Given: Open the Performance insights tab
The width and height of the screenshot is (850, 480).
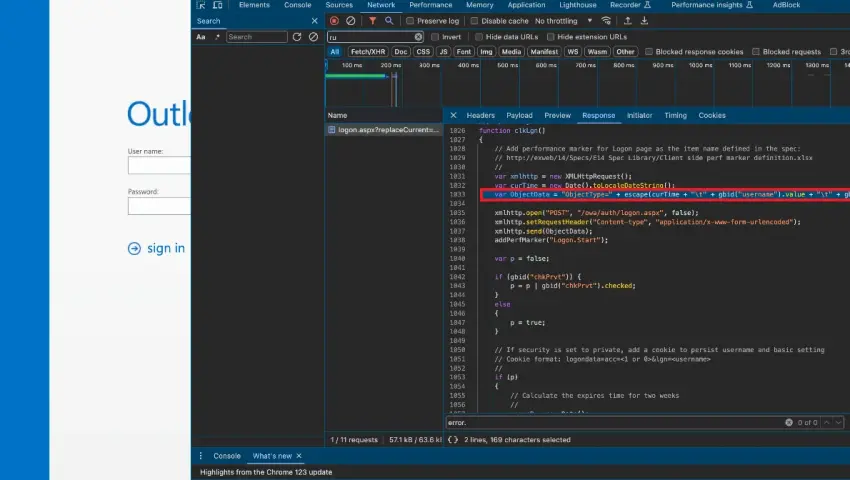Looking at the screenshot, I should tap(712, 5).
